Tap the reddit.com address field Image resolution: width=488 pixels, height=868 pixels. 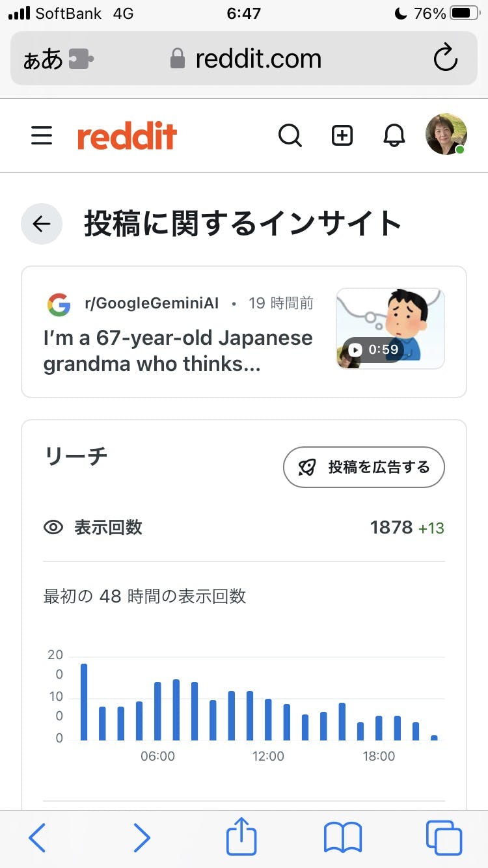coord(258,59)
